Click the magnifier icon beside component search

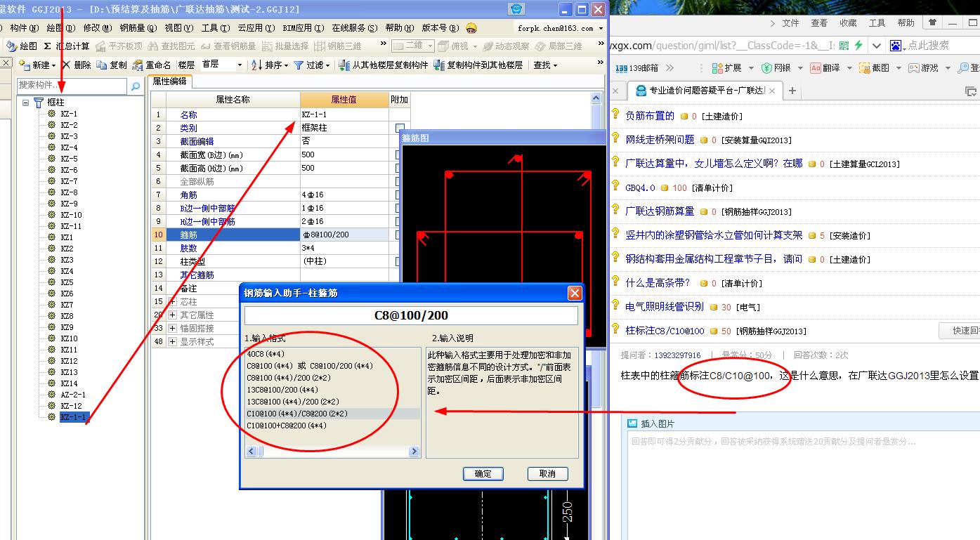pos(136,86)
